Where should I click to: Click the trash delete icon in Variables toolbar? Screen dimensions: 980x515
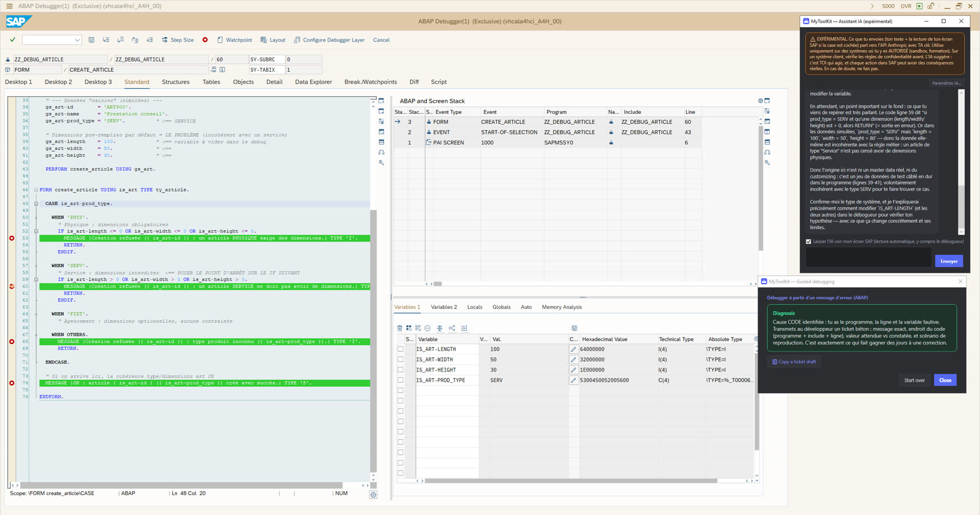tap(400, 328)
